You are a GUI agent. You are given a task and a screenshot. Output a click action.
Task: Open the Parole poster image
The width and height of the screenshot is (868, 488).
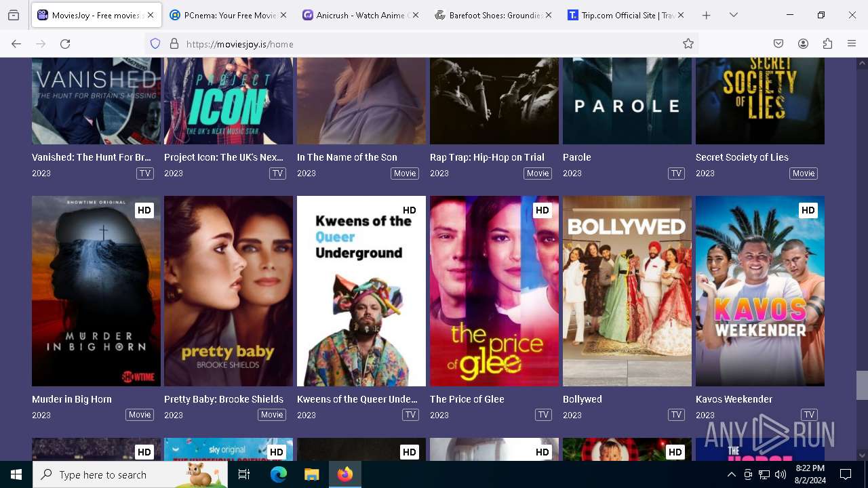coord(627,101)
